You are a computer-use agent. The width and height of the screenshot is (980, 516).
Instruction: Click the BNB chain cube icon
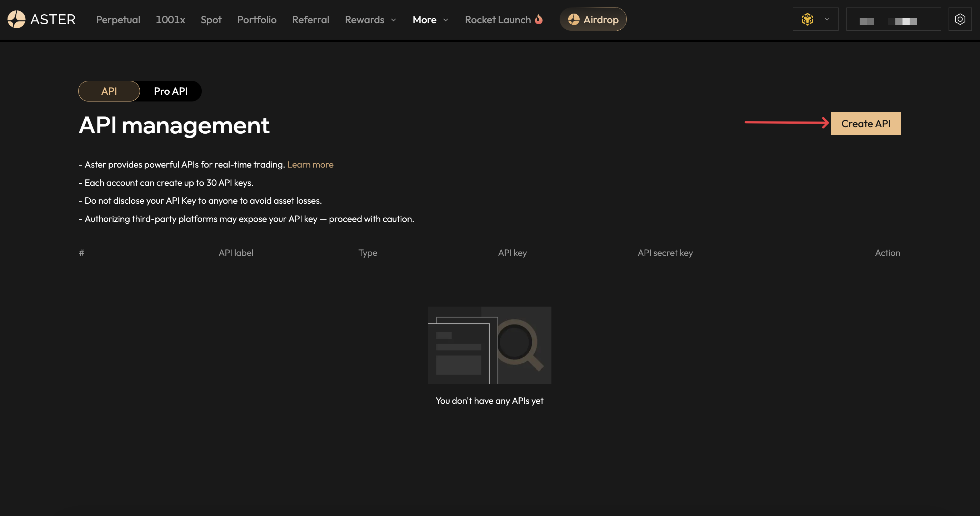[x=807, y=19]
